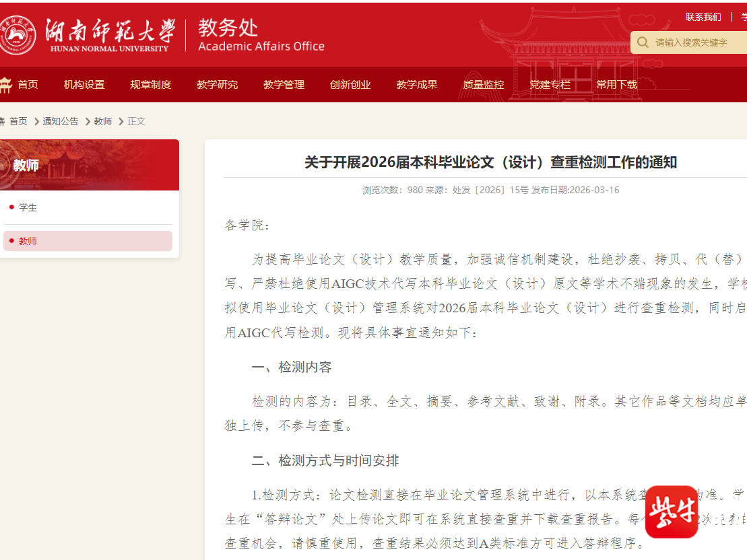Expand the 创新创业 navigation item

(350, 85)
